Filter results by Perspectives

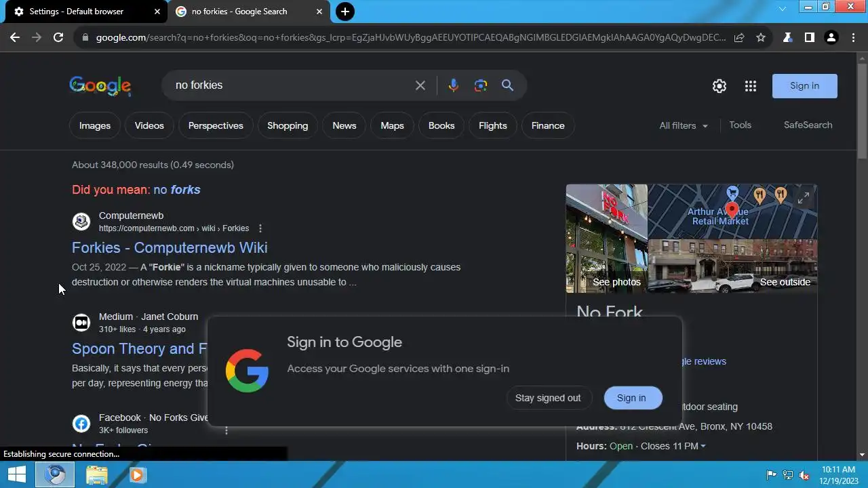point(216,125)
